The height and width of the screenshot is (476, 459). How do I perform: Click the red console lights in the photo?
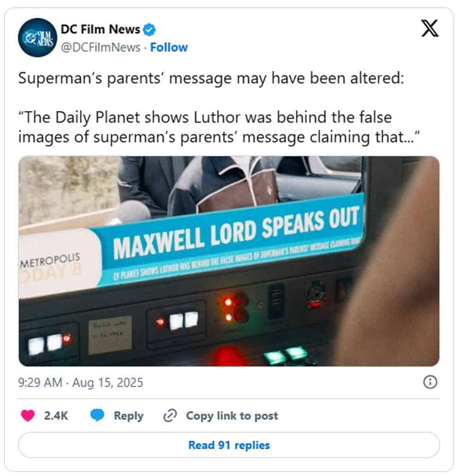(x=228, y=310)
